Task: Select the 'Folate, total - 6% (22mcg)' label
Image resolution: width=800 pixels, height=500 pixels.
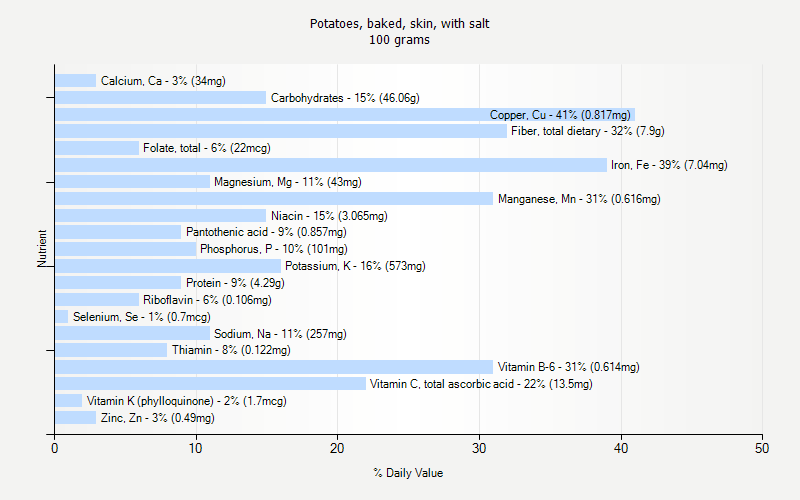Action: [x=207, y=148]
